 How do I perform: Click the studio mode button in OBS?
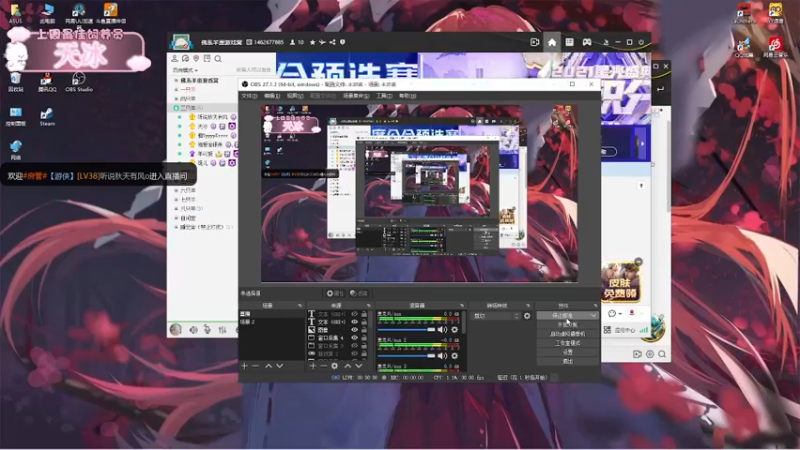[x=567, y=343]
